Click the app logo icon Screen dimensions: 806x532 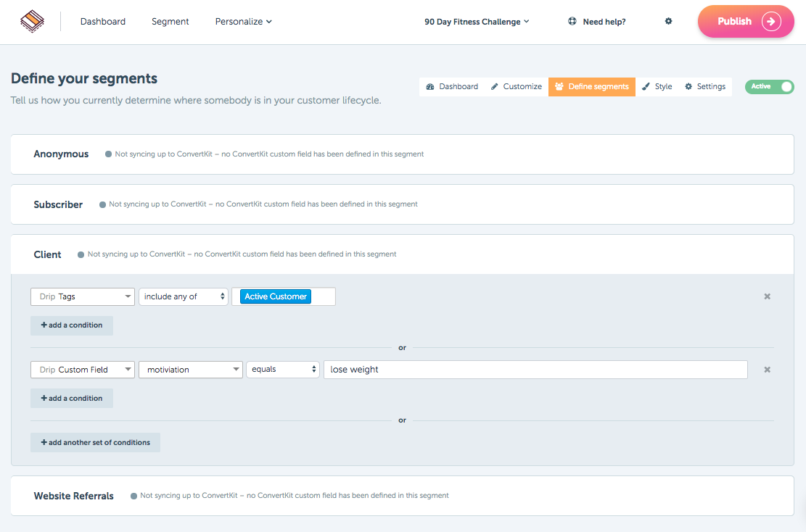click(32, 22)
